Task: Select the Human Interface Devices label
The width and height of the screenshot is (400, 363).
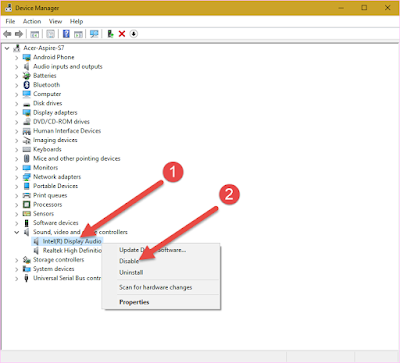Action: click(x=67, y=131)
